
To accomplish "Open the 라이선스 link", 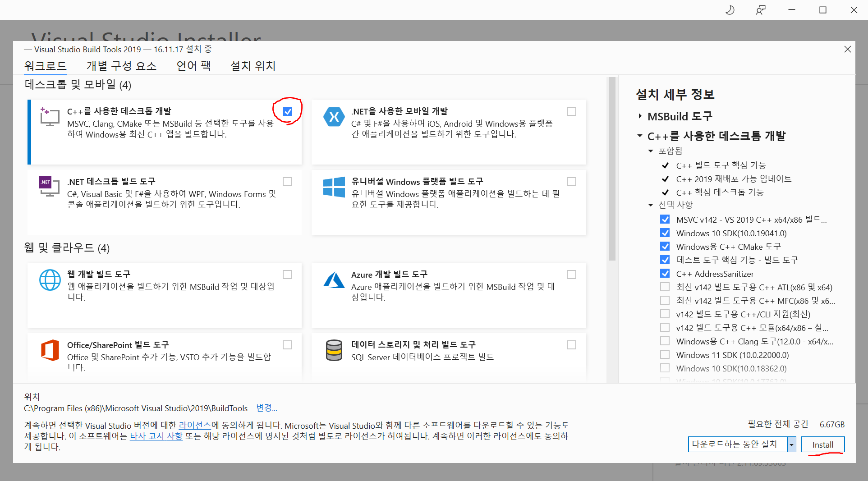I will (195, 425).
